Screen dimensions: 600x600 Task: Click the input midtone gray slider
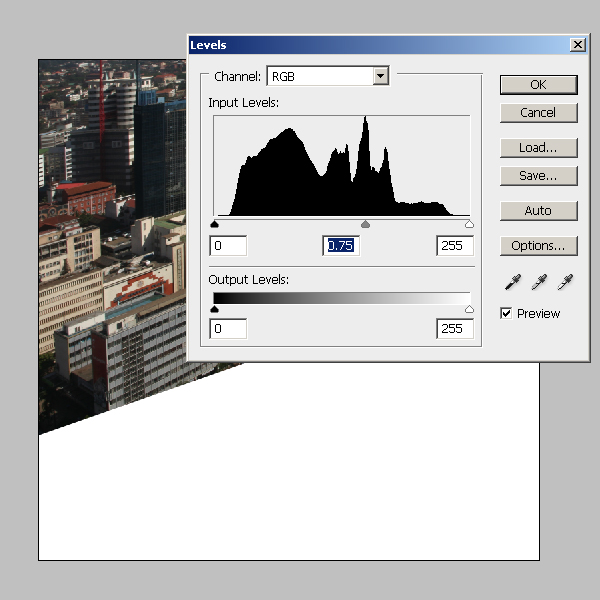(365, 224)
